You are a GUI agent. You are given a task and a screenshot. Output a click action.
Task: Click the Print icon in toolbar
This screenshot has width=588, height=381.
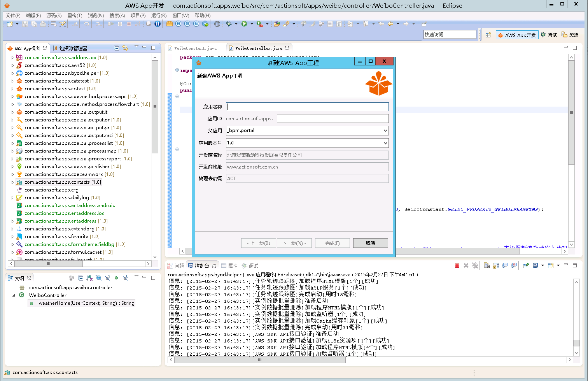pyautogui.click(x=43, y=24)
